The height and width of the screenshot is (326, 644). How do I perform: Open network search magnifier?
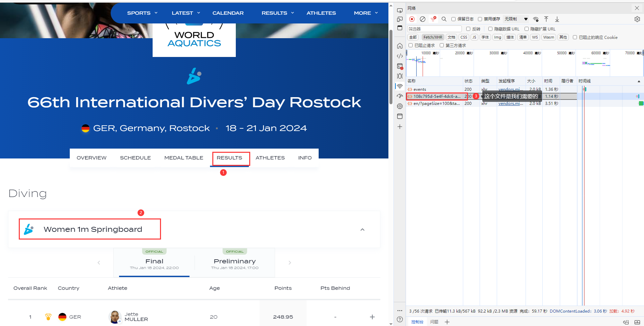pyautogui.click(x=444, y=19)
